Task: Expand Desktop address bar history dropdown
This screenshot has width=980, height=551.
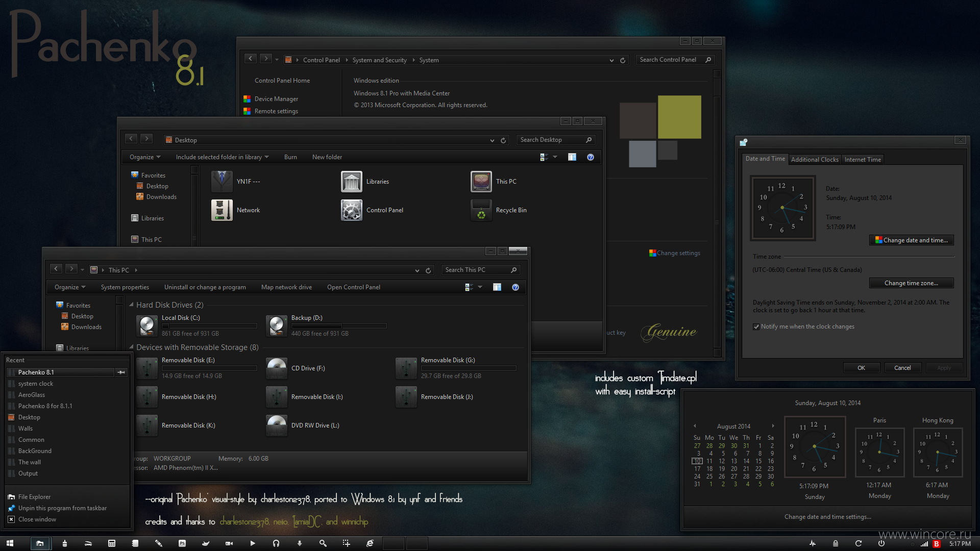Action: point(492,140)
